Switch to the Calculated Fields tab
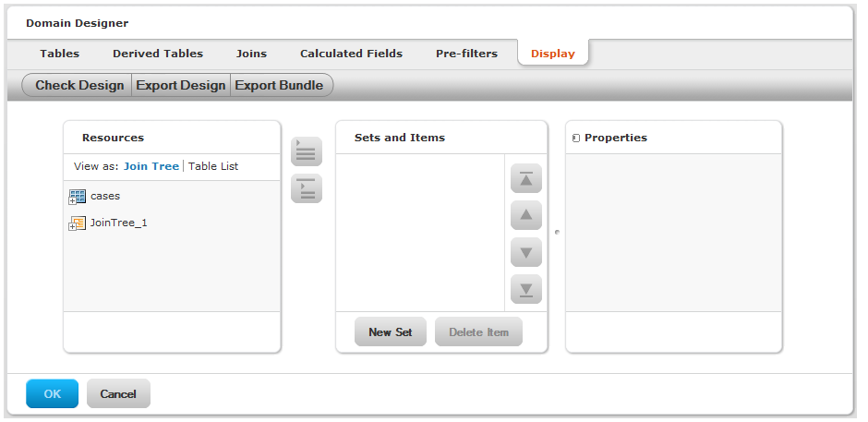Viewport: 868px width, 422px height. point(351,54)
